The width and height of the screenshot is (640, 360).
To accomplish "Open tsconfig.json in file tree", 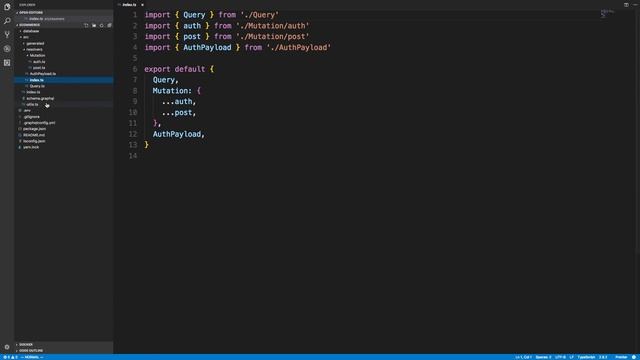I will tap(34, 141).
